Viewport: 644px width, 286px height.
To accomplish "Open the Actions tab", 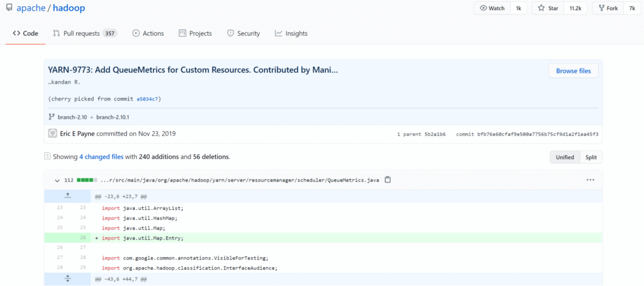I will [148, 34].
